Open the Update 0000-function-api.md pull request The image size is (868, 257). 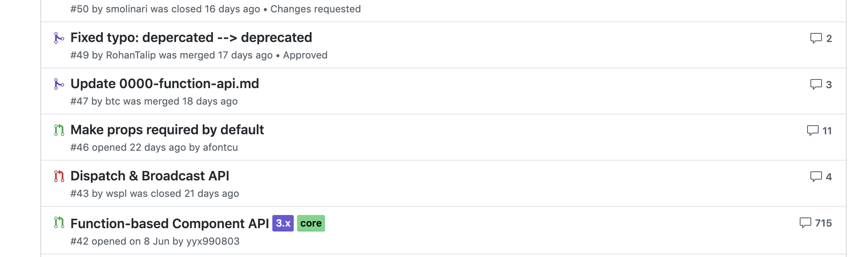coord(165,84)
